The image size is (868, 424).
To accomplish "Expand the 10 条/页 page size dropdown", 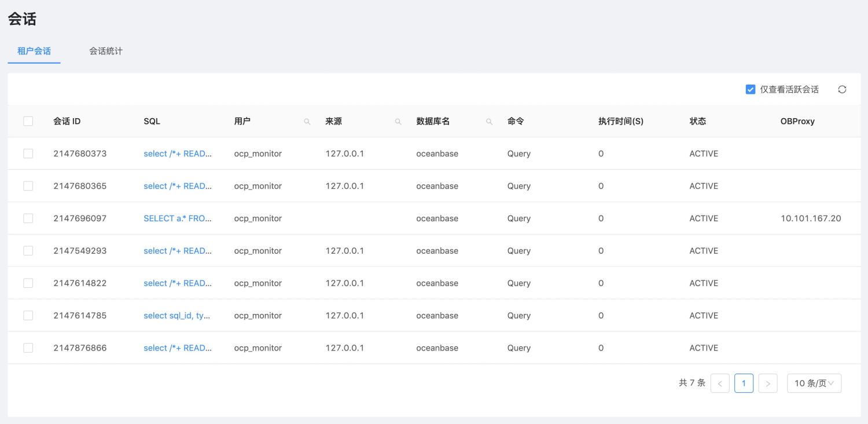I will (814, 383).
